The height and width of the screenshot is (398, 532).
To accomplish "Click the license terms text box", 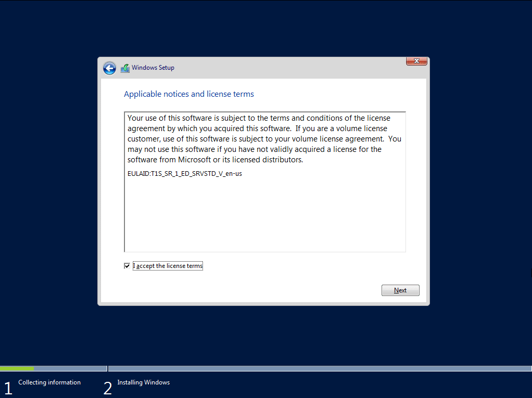I will pyautogui.click(x=265, y=182).
